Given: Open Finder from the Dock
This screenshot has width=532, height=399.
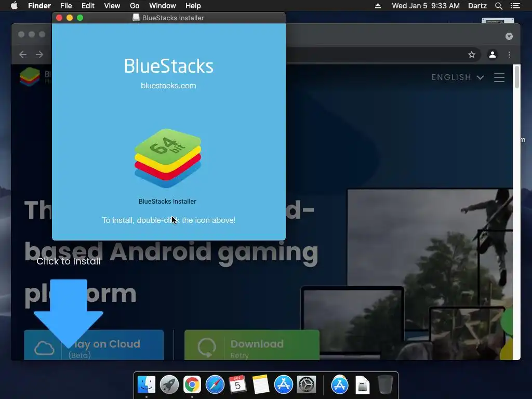Looking at the screenshot, I should 146,385.
